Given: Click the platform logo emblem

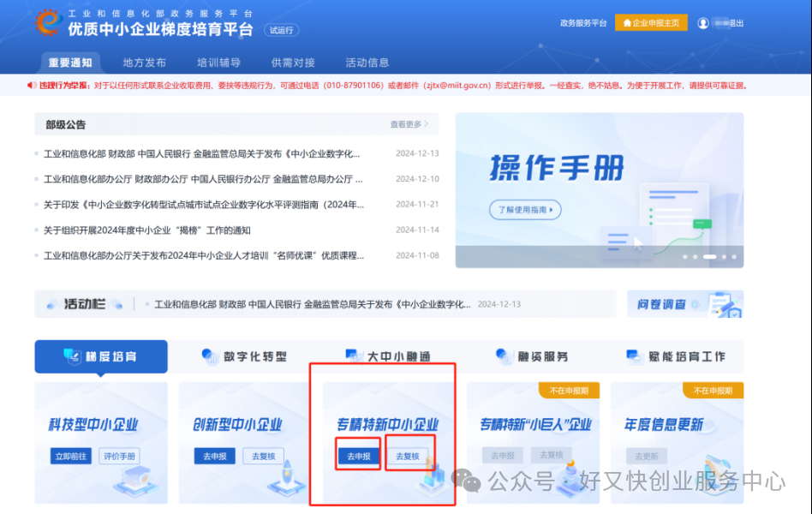Looking at the screenshot, I should click(48, 22).
